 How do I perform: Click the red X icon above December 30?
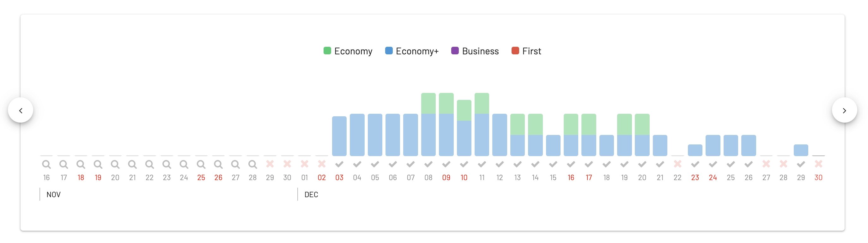(x=818, y=164)
